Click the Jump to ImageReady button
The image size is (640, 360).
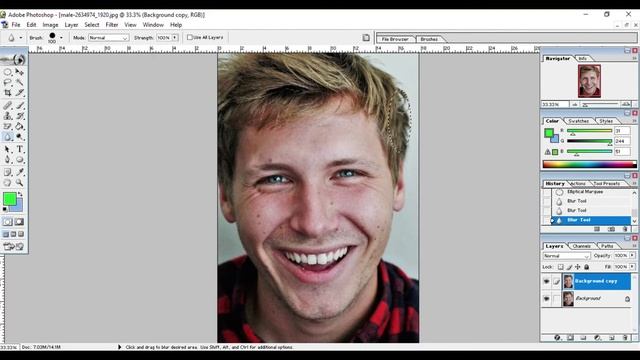point(13,247)
